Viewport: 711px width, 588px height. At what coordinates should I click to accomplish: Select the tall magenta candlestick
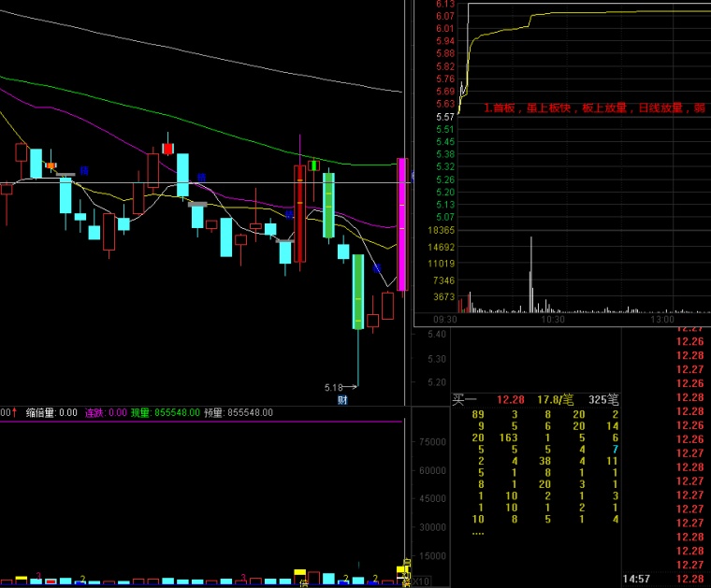pyautogui.click(x=402, y=224)
